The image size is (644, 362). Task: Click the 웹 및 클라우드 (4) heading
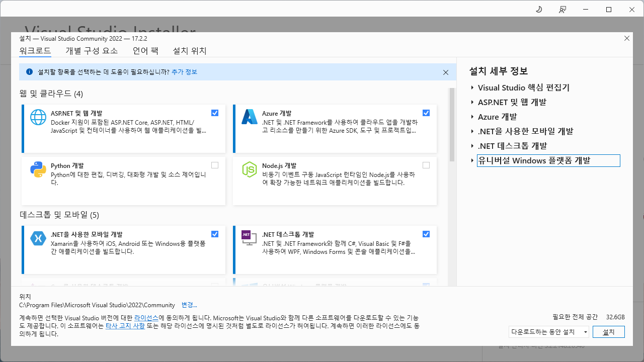tap(51, 94)
